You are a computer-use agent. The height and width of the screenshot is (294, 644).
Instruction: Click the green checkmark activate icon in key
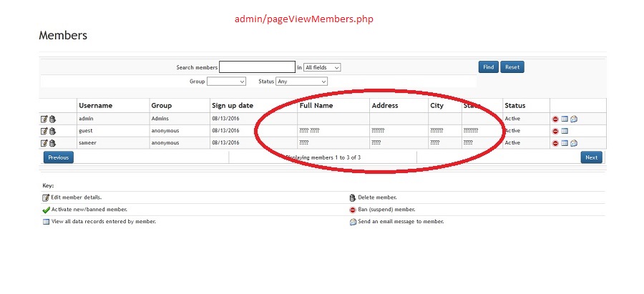pos(46,210)
